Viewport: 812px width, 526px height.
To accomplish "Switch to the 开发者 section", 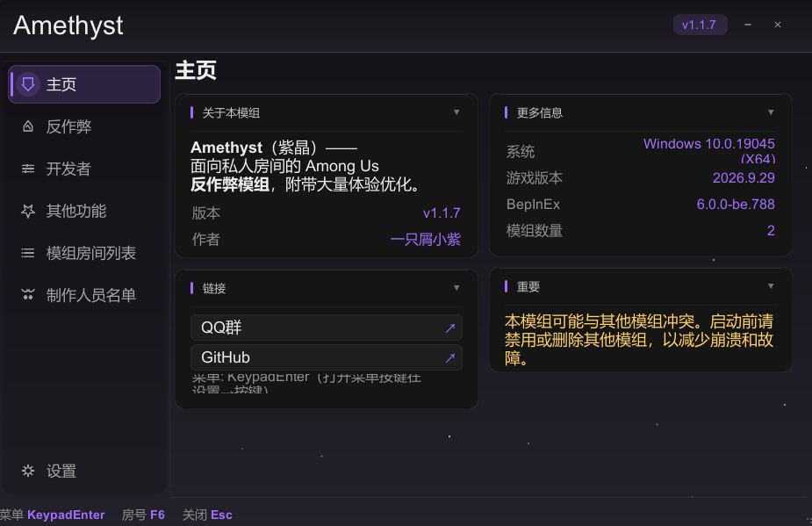I will [84, 169].
